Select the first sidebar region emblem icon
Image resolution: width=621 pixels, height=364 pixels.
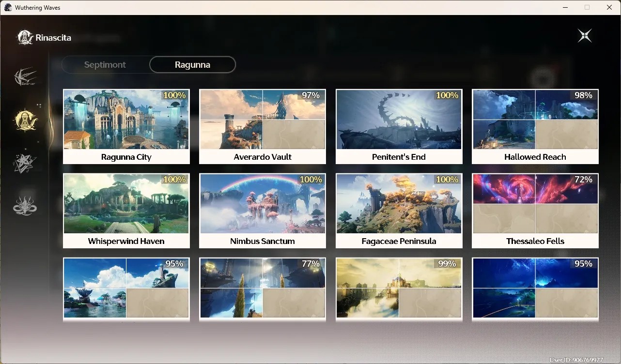(25, 77)
